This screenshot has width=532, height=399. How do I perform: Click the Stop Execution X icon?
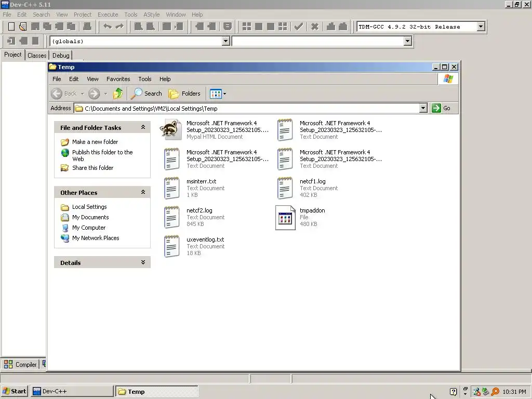(314, 26)
